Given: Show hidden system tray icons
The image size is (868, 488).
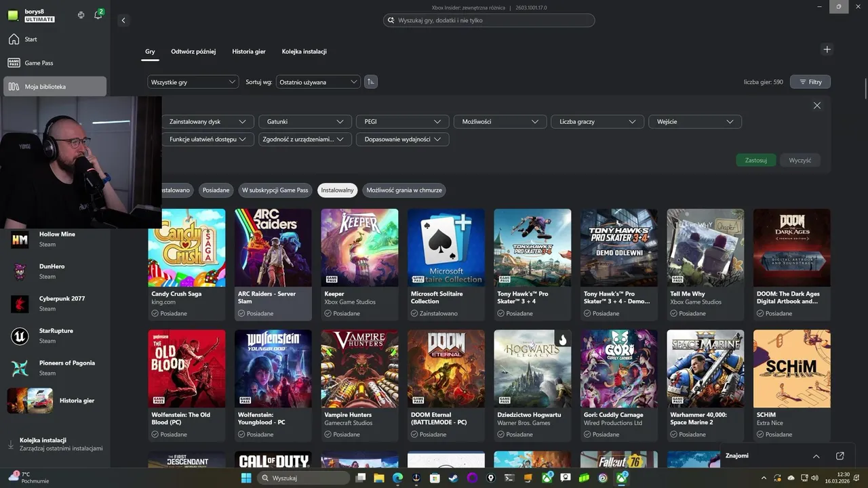Looking at the screenshot, I should [764, 478].
